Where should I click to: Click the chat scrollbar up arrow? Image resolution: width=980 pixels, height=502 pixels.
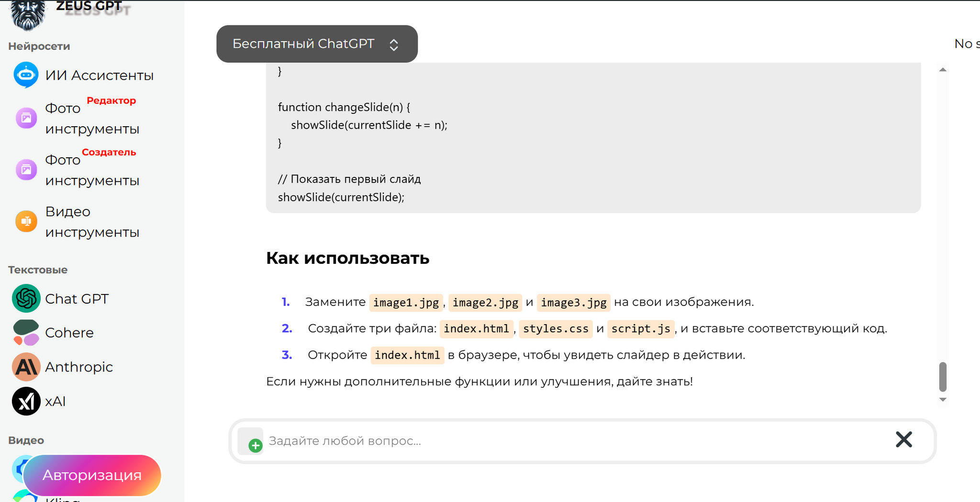pyautogui.click(x=943, y=70)
